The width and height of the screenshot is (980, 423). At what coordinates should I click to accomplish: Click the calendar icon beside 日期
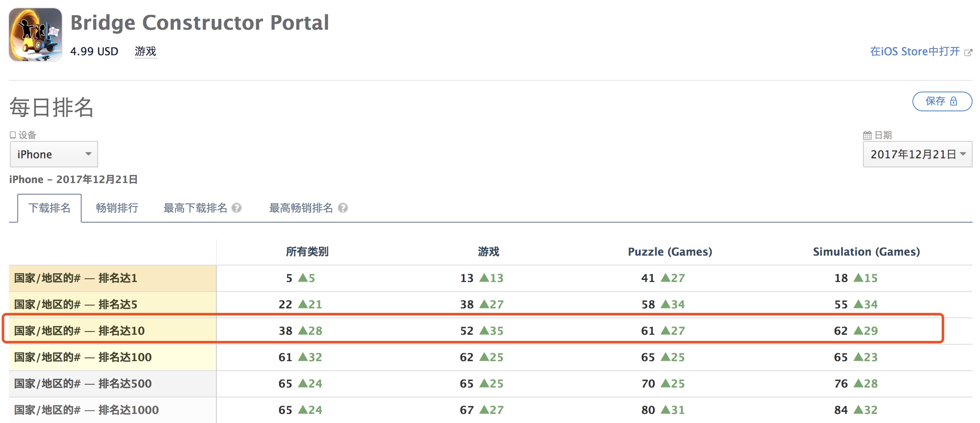867,135
